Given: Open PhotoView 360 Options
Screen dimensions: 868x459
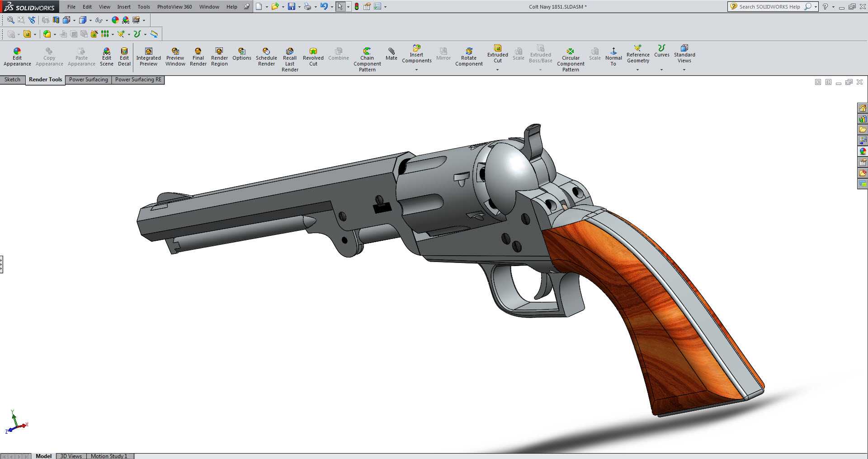Looking at the screenshot, I should coord(242,54).
